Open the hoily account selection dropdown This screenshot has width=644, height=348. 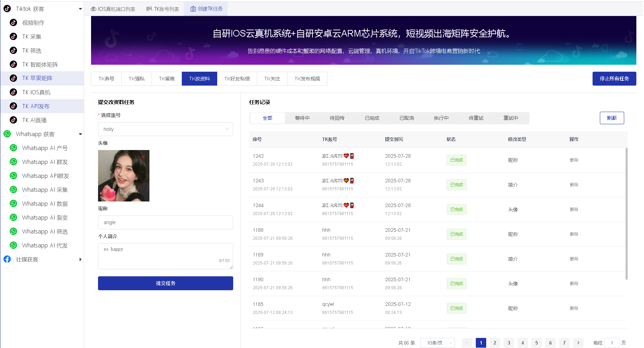[x=165, y=129]
